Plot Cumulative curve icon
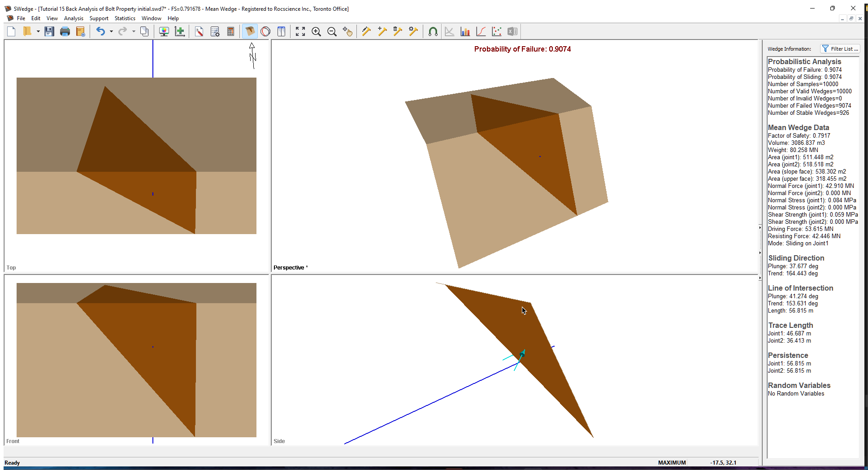Screen dimensions: 868x470 [481, 31]
